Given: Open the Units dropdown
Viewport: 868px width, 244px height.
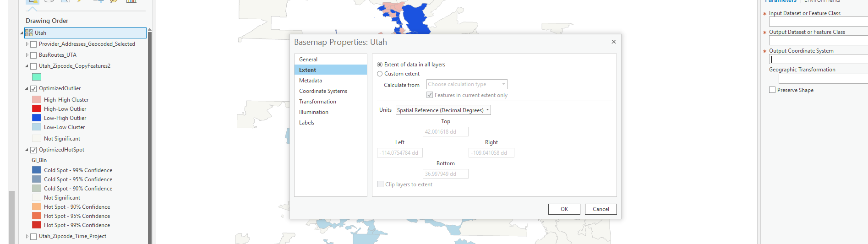Looking at the screenshot, I should click(443, 110).
